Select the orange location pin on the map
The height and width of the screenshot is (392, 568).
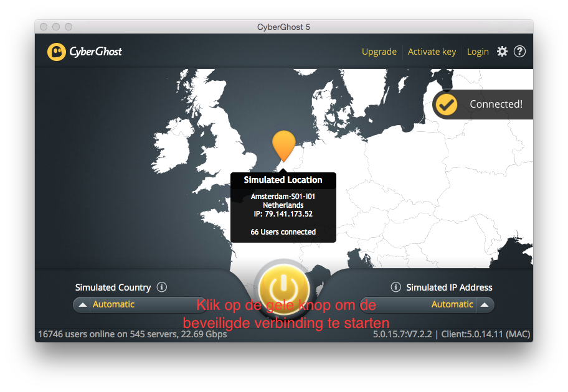(x=283, y=144)
